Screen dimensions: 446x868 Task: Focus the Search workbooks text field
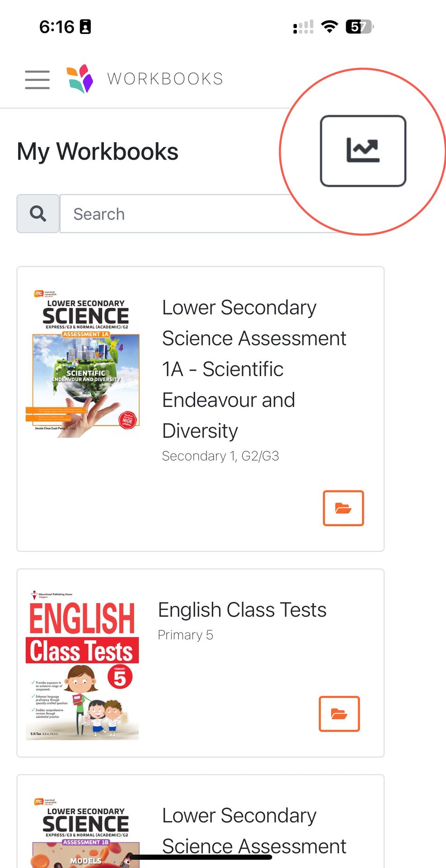click(181, 214)
